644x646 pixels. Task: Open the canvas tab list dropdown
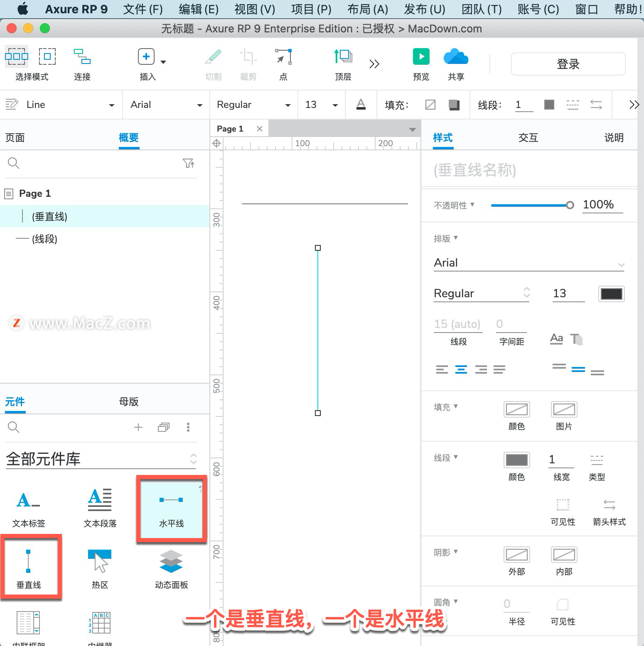pos(412,130)
